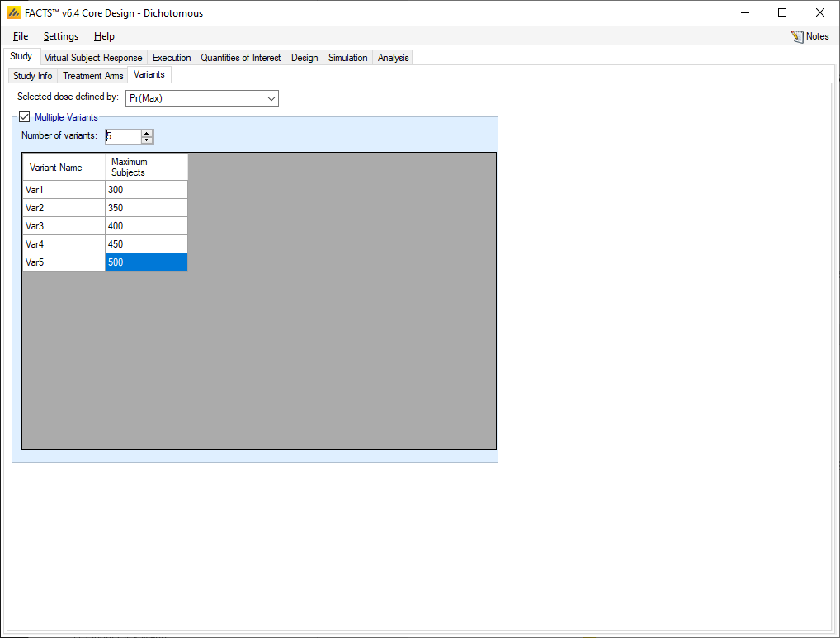Click the FACTS application logo icon
The image size is (840, 638).
coord(13,13)
